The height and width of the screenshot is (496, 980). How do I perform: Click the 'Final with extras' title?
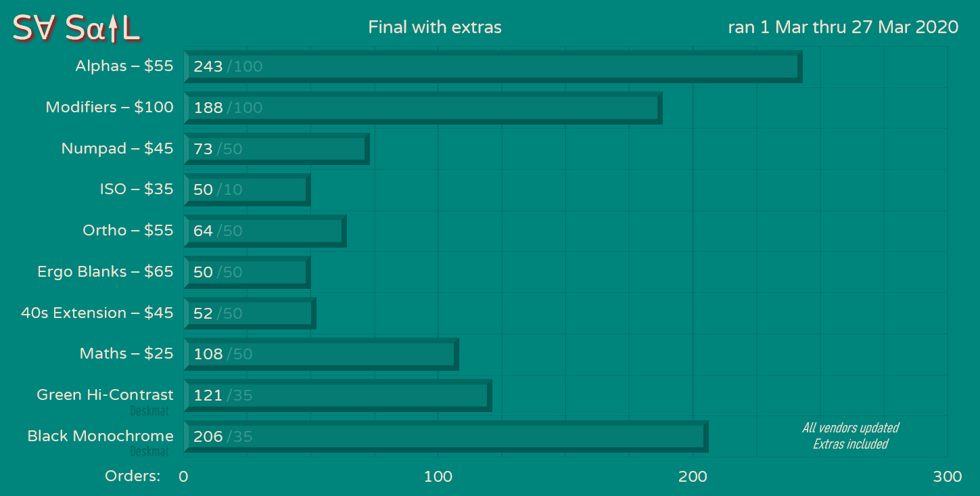pyautogui.click(x=435, y=27)
